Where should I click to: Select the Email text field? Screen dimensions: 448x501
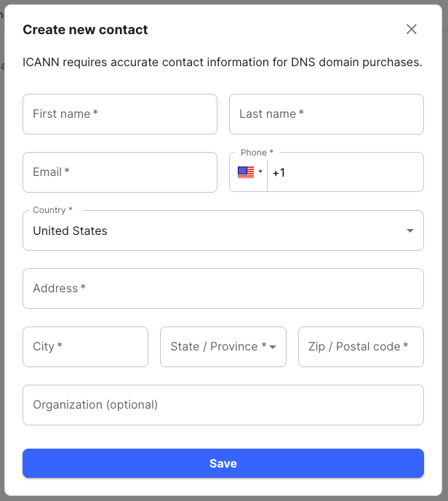click(x=120, y=172)
